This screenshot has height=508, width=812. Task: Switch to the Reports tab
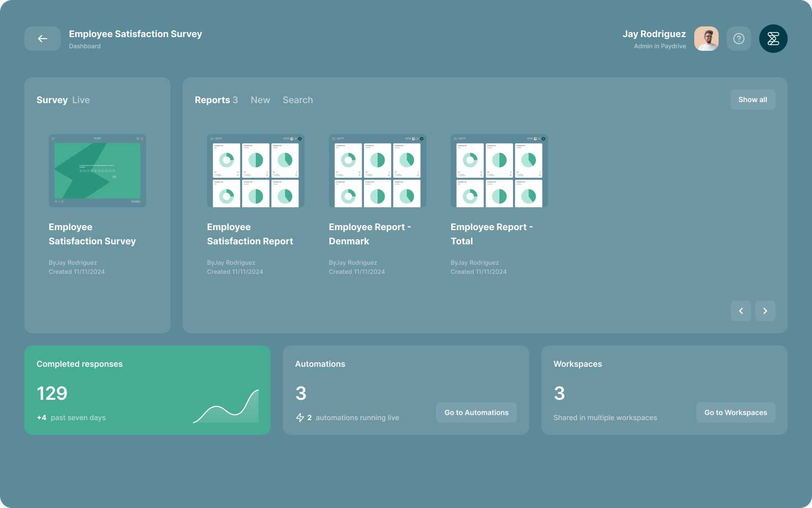click(216, 100)
